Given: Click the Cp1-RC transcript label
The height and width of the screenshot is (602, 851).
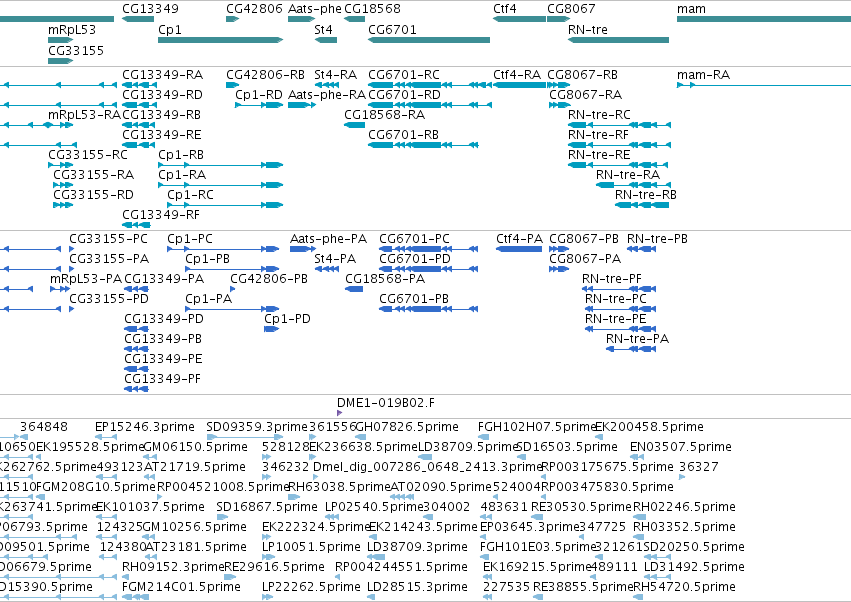Looking at the screenshot, I should coord(190,194).
